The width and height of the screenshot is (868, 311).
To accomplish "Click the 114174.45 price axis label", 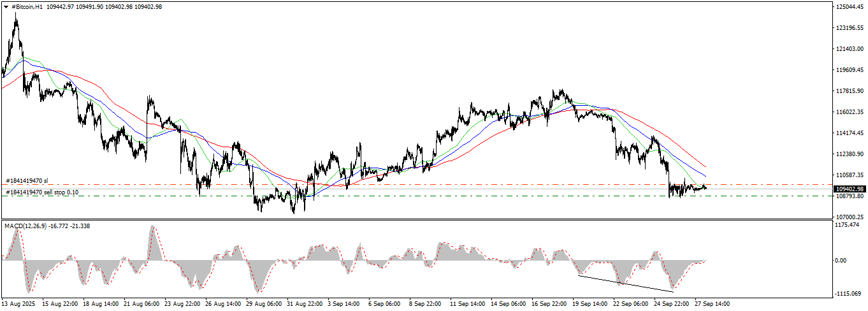I will click(x=850, y=133).
